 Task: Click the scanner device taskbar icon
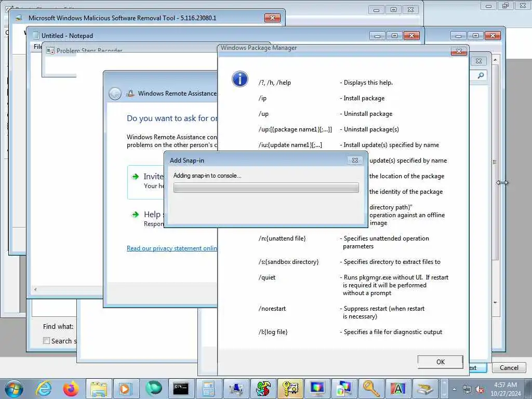click(425, 389)
